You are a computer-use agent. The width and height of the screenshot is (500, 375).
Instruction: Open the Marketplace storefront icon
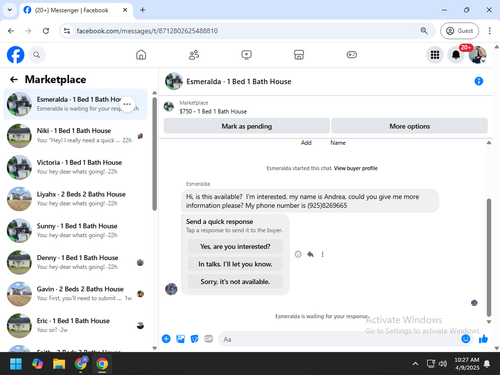[299, 55]
